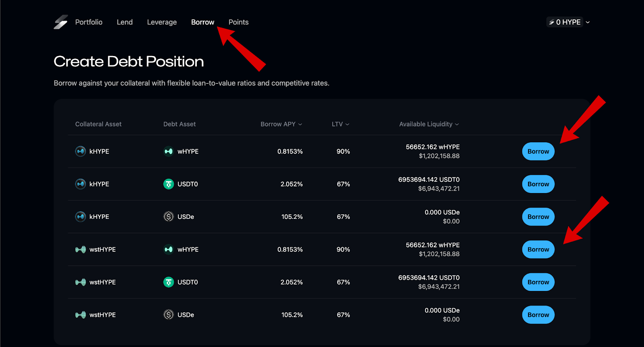644x347 pixels.
Task: Click 105.2% APY in kHYPE row
Action: 292,217
